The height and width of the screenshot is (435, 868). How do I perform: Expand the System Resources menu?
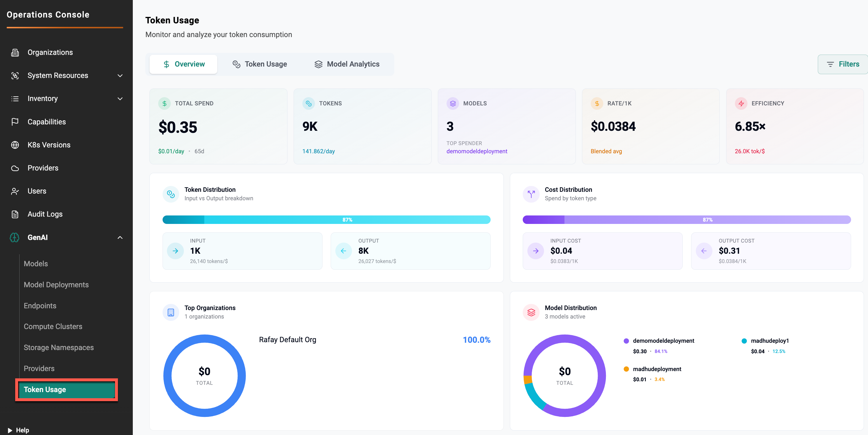[x=120, y=76]
